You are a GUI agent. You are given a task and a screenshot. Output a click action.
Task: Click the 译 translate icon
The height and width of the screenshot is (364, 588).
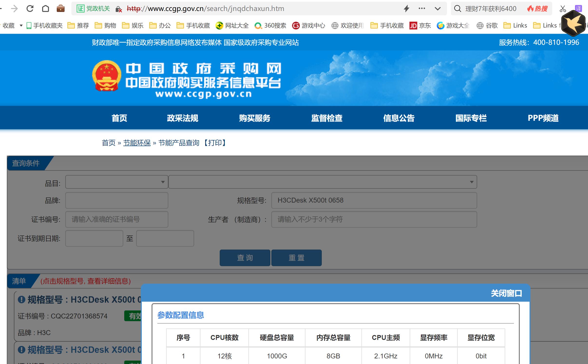click(x=578, y=9)
